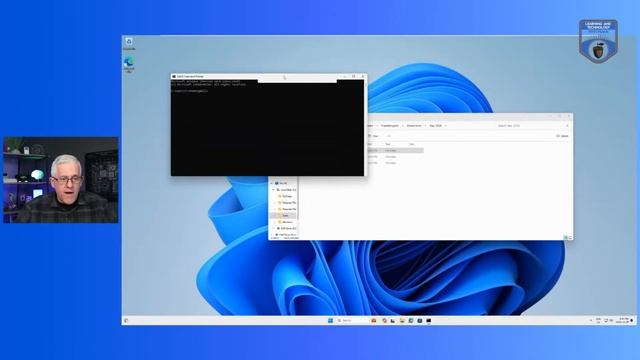This screenshot has height=360, width=640.
Task: Open chevron after the last breadcrumb segment
Action: point(446,126)
